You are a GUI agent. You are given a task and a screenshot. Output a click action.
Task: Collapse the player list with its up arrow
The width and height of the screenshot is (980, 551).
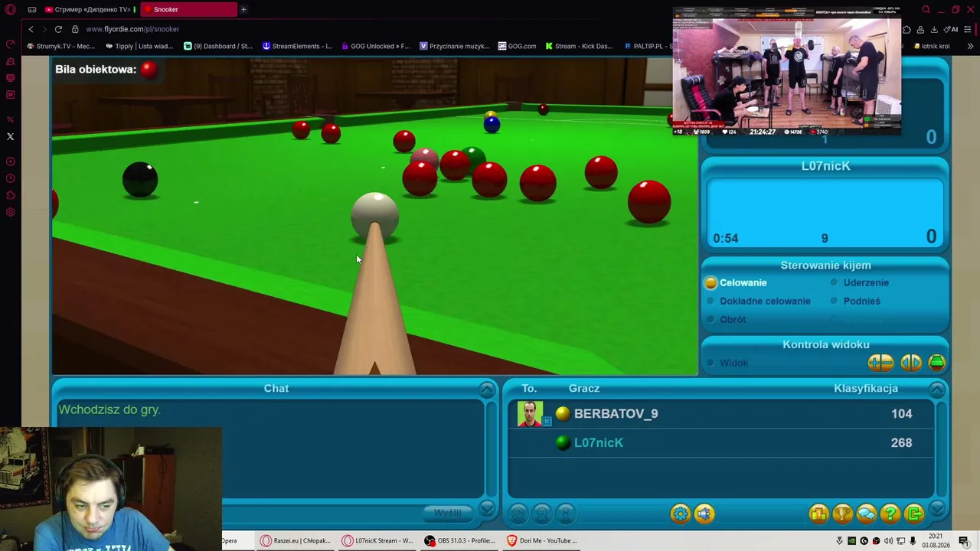point(937,390)
